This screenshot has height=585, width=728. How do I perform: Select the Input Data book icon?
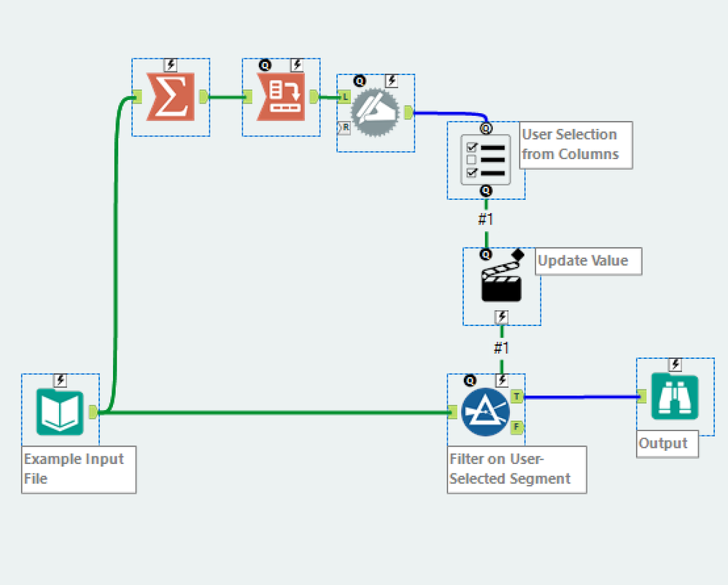(x=60, y=412)
